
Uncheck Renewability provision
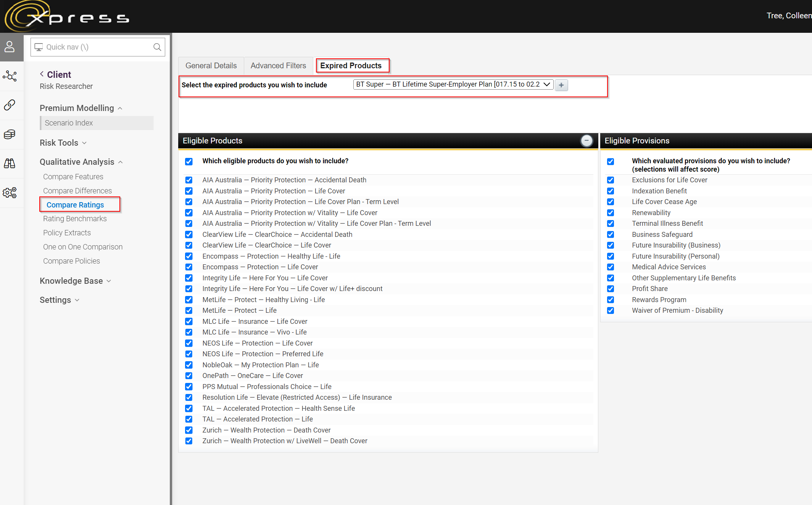611,213
